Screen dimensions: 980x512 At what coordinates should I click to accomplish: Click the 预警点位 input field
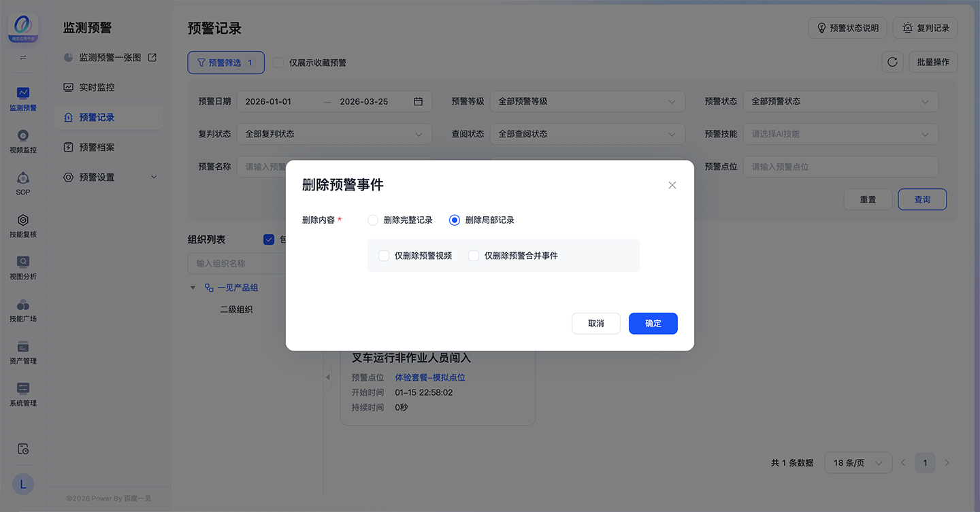pyautogui.click(x=840, y=167)
